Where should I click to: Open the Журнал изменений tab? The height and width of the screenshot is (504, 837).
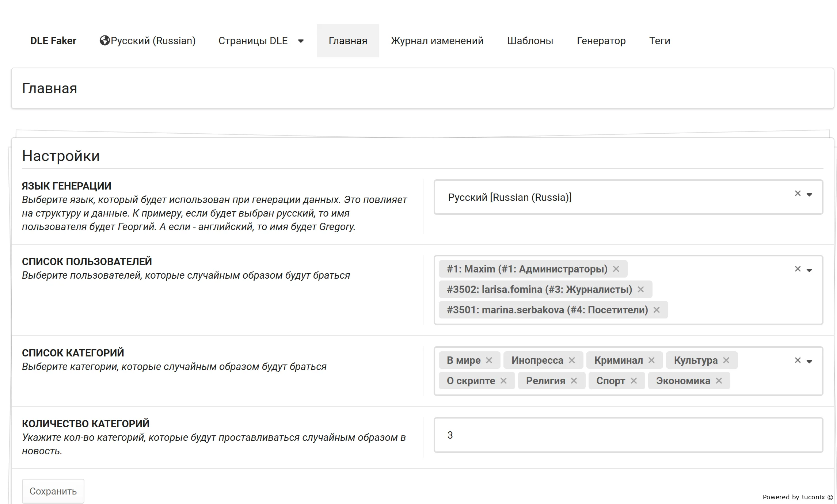[437, 41]
